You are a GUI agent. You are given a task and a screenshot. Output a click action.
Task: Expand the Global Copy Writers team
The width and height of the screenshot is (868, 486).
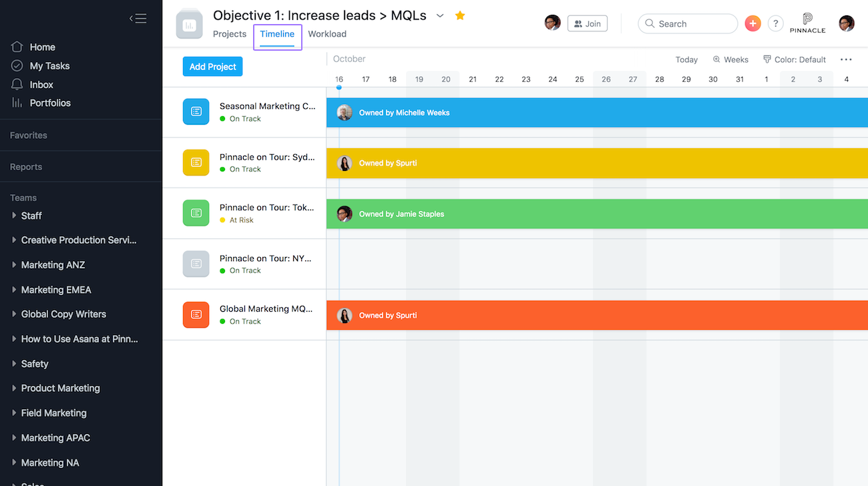click(x=14, y=314)
